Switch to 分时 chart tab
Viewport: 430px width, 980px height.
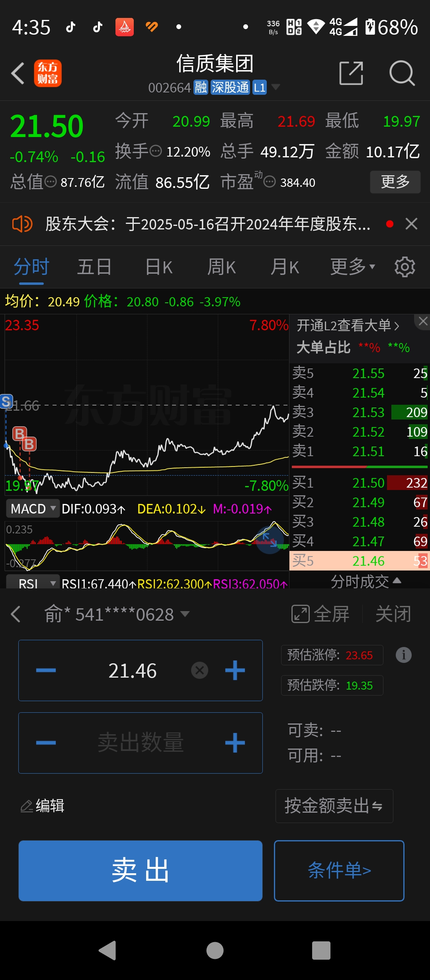click(31, 267)
